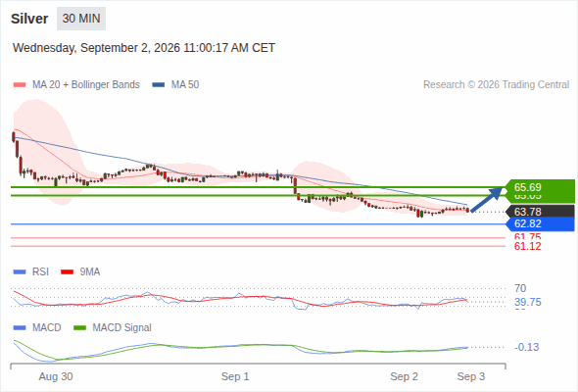The image size is (578, 392).
Task: Toggle the 9MA legend item
Action: click(x=80, y=271)
